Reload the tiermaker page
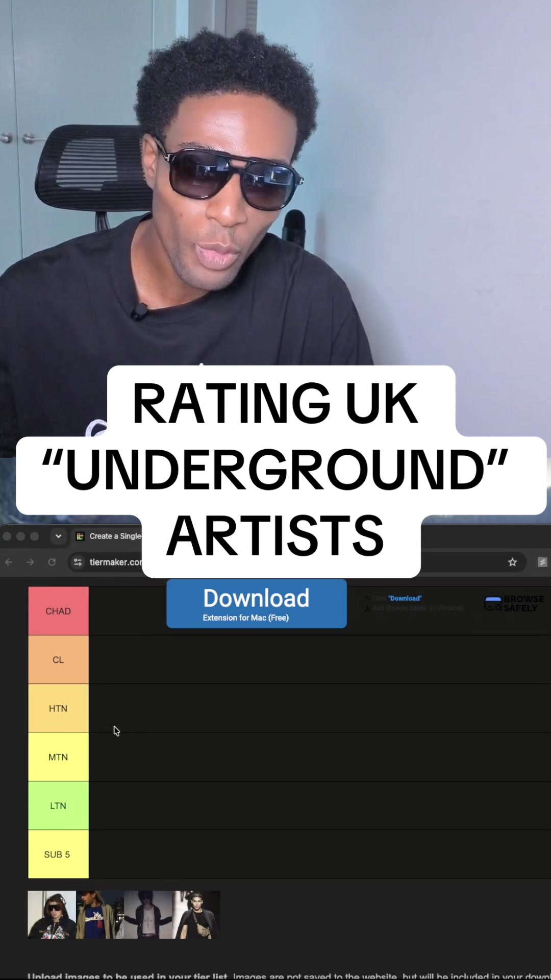Viewport: 551px width, 980px height. pyautogui.click(x=52, y=562)
